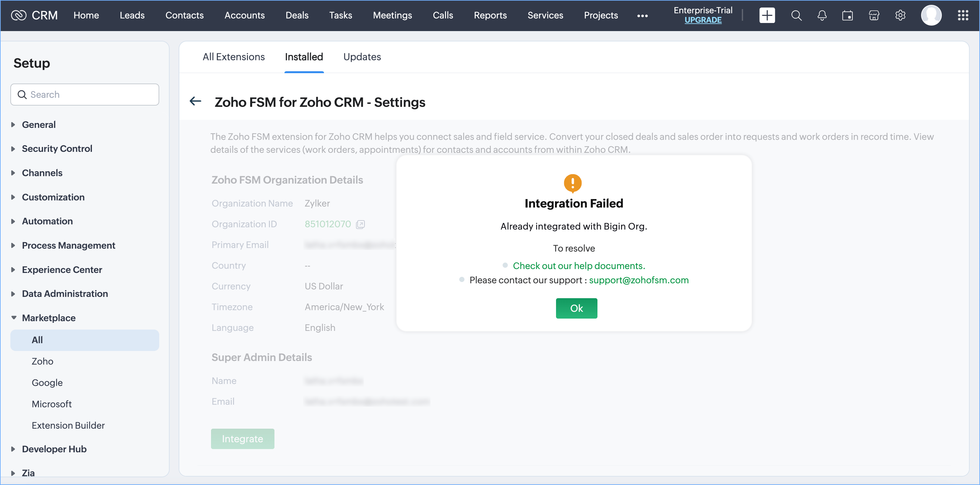
Task: Open the global search magnifier icon
Action: coord(796,15)
